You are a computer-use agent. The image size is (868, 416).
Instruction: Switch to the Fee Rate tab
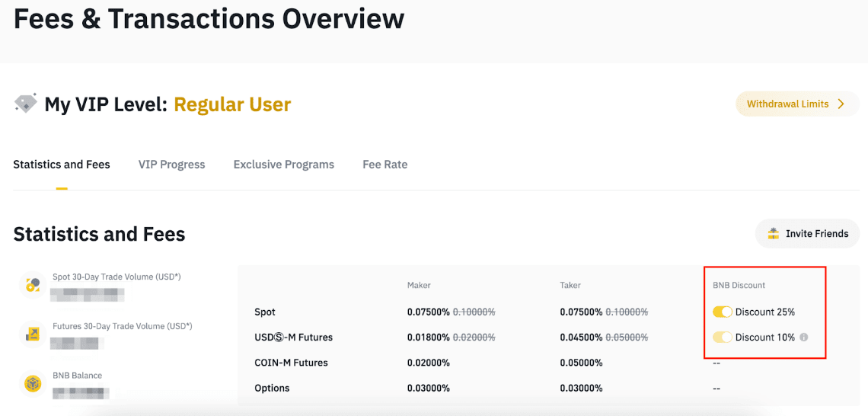coord(385,165)
